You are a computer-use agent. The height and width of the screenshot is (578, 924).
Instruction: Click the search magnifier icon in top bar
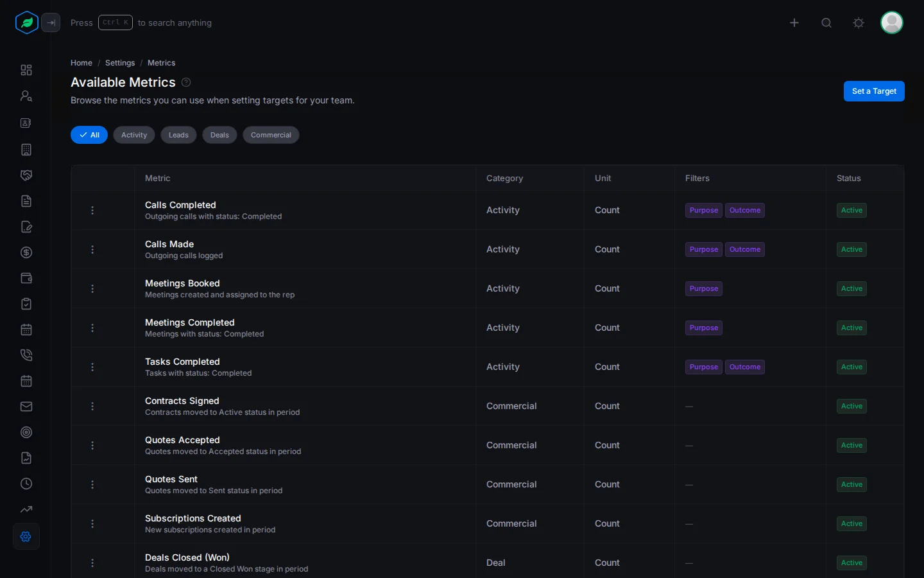coord(826,22)
